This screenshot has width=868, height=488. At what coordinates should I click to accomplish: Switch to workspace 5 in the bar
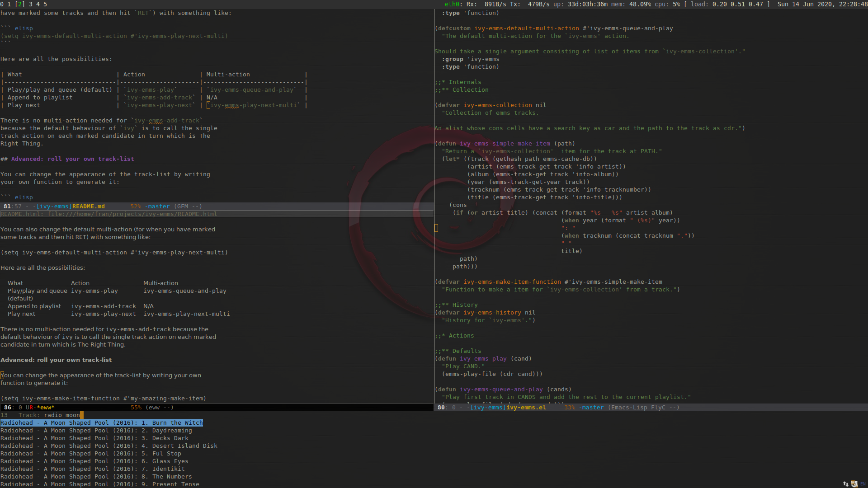45,4
